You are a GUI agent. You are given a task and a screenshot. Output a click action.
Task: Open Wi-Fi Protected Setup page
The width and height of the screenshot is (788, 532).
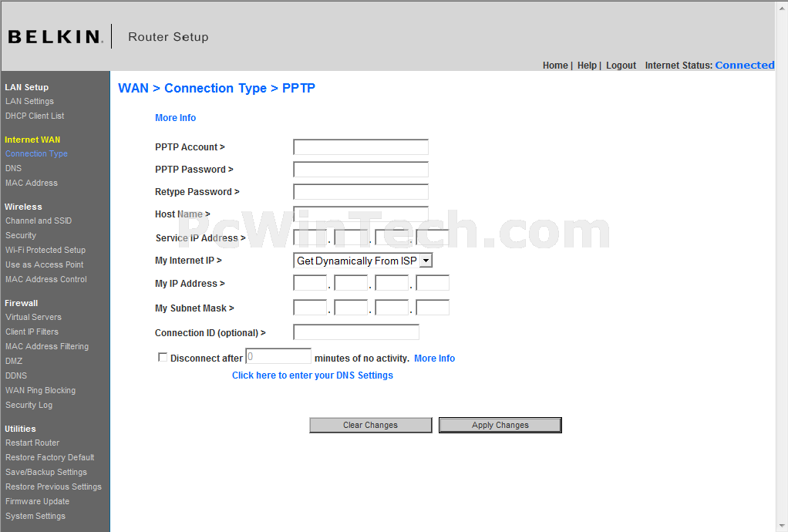click(45, 250)
